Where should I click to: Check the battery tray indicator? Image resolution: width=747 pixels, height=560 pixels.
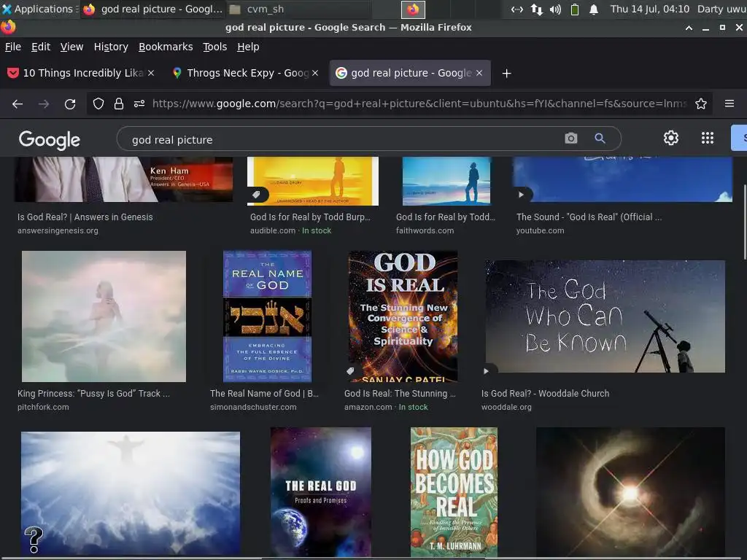click(x=575, y=9)
